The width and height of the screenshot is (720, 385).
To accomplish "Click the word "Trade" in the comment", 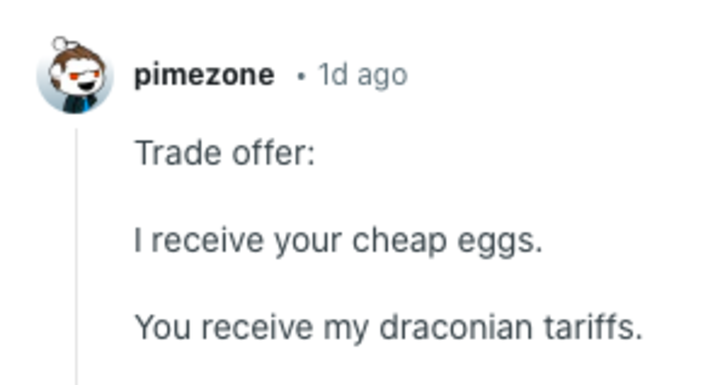I will pos(178,153).
